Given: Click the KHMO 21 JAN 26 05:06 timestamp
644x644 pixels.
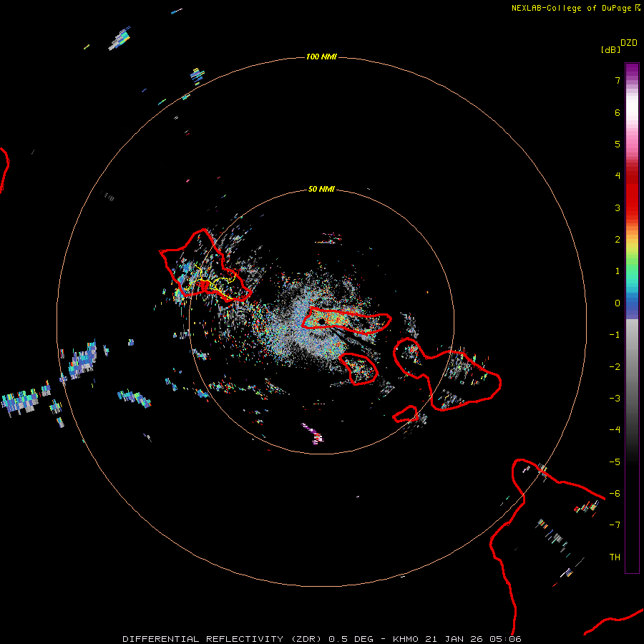Looking at the screenshot, I should (457, 639).
